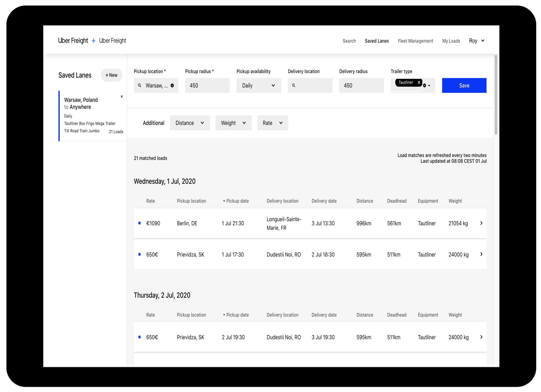Image resolution: width=541 pixels, height=392 pixels.
Task: Open details arrow for Prievidza 1 Jul 17:30 load
Action: point(481,254)
